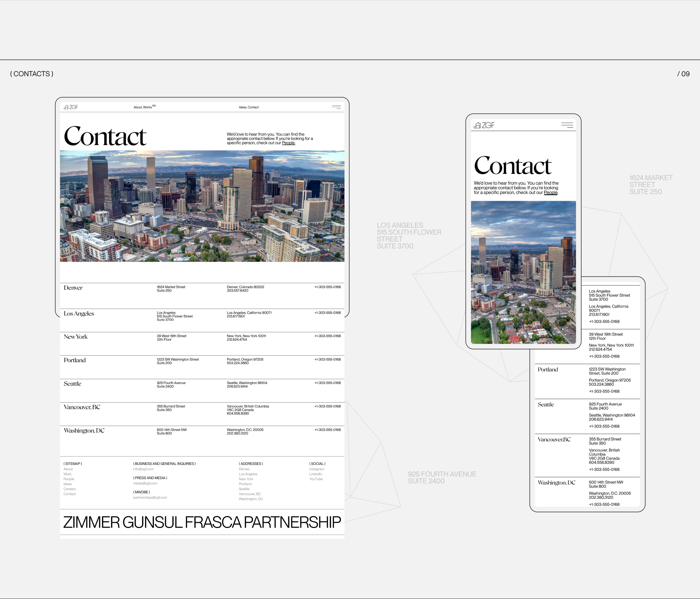Follow the People link in mobile intro

pos(551,193)
